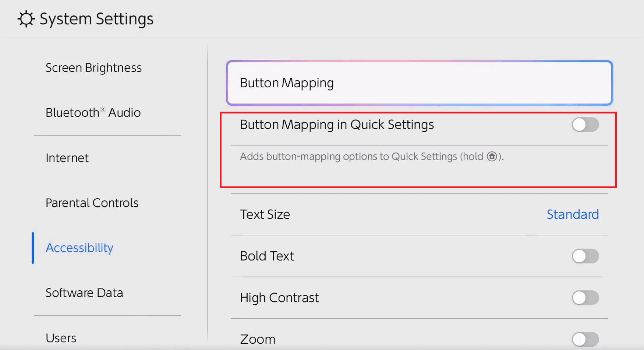Viewport: 644px width, 350px height.
Task: Click the Text Size label
Action: point(265,214)
